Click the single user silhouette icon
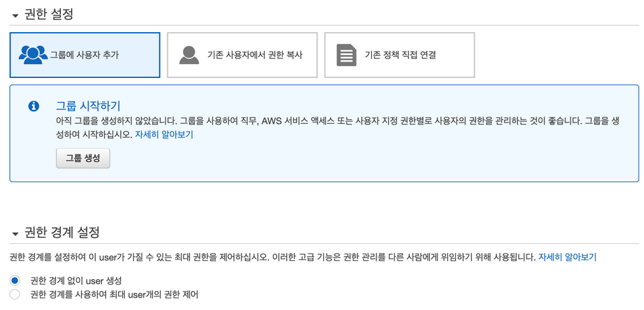Viewport: 644px width, 310px height. coord(189,55)
